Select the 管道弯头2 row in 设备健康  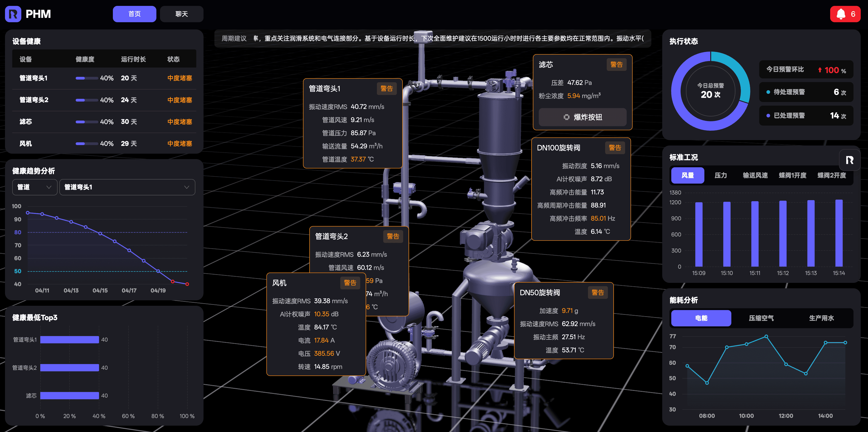coord(104,100)
